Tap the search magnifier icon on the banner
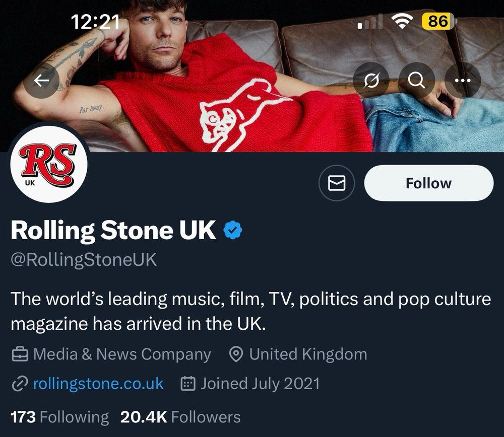Screen dimensions: 504x437 pyautogui.click(x=416, y=81)
